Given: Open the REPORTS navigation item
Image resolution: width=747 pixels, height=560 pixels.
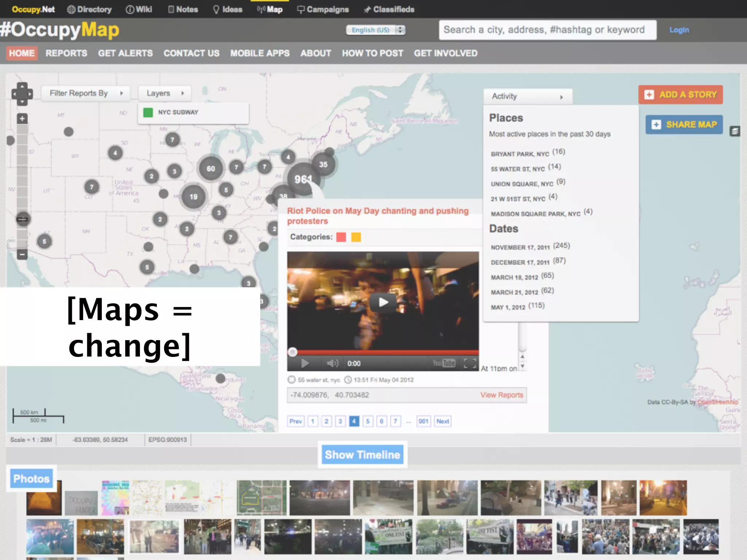Looking at the screenshot, I should [66, 53].
